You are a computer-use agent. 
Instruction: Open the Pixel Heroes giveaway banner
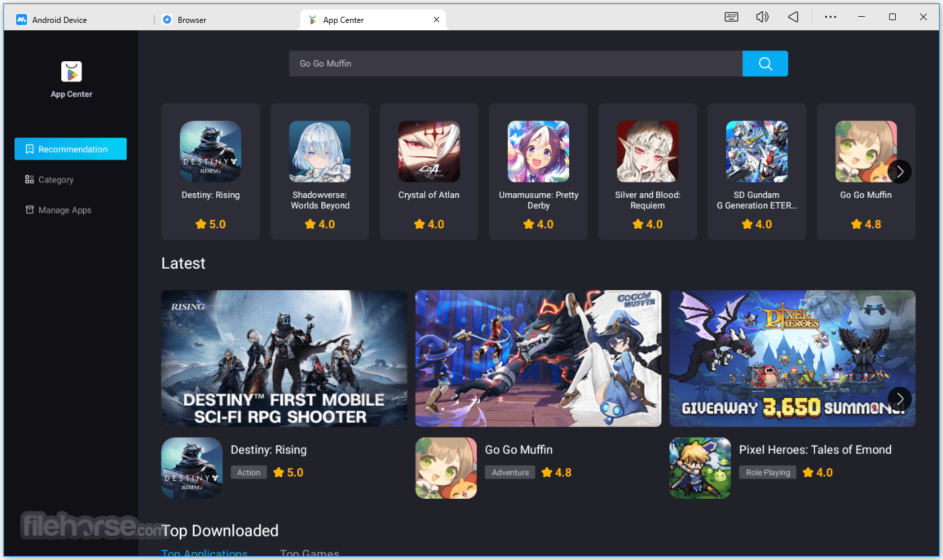792,358
